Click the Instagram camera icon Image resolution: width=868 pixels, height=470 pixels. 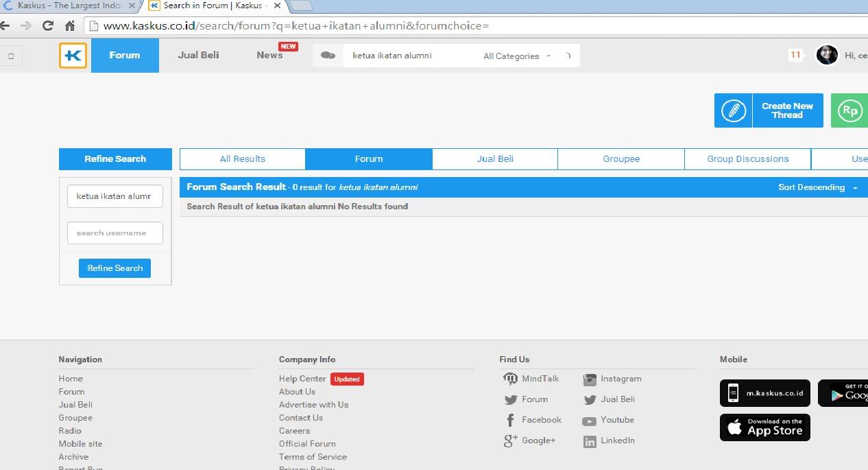click(x=590, y=379)
